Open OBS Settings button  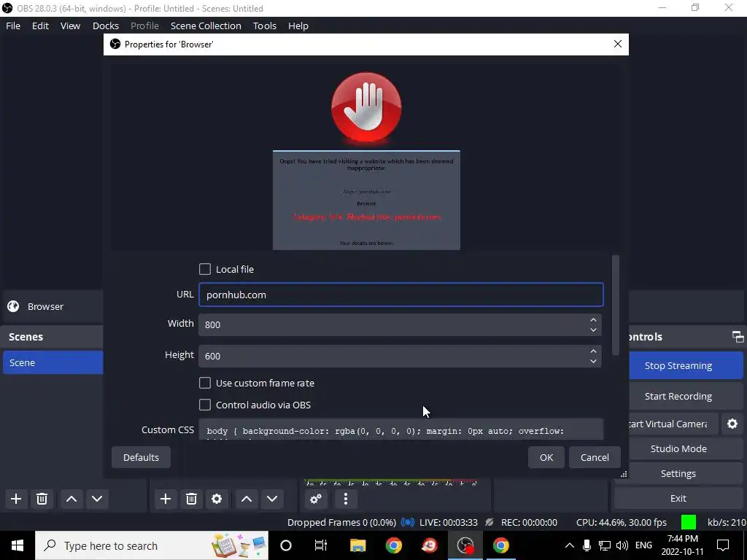click(x=678, y=473)
